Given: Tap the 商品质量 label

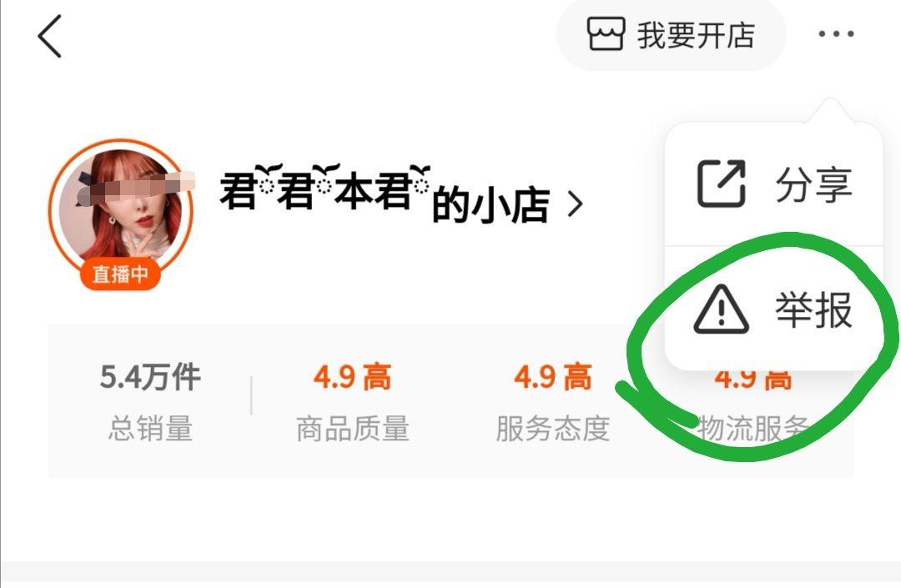Looking at the screenshot, I should [x=352, y=429].
